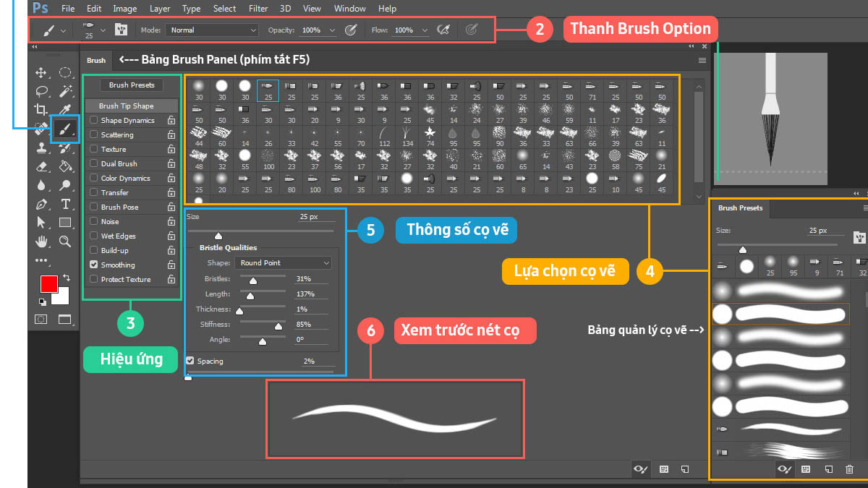The width and height of the screenshot is (868, 488).
Task: Click the Brush Presets button in the Brush panel
Action: coord(131,85)
